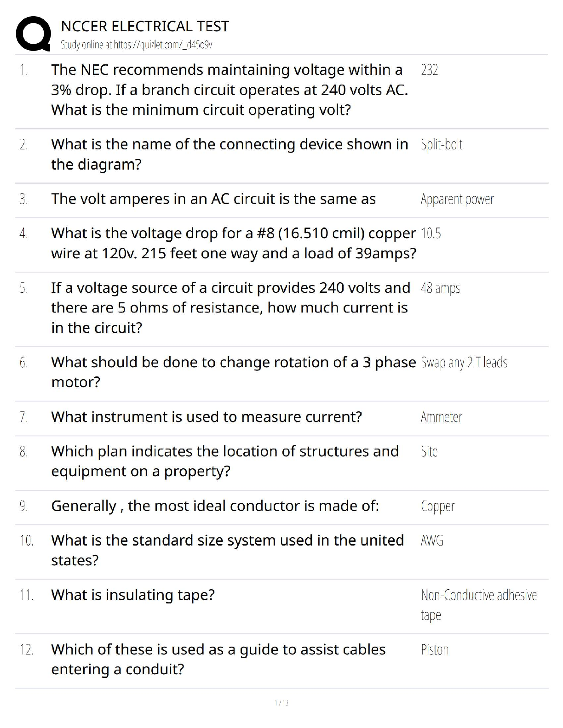The width and height of the screenshot is (563, 728).
Task: Click the "Split-bolt" answer text
Action: (x=441, y=145)
